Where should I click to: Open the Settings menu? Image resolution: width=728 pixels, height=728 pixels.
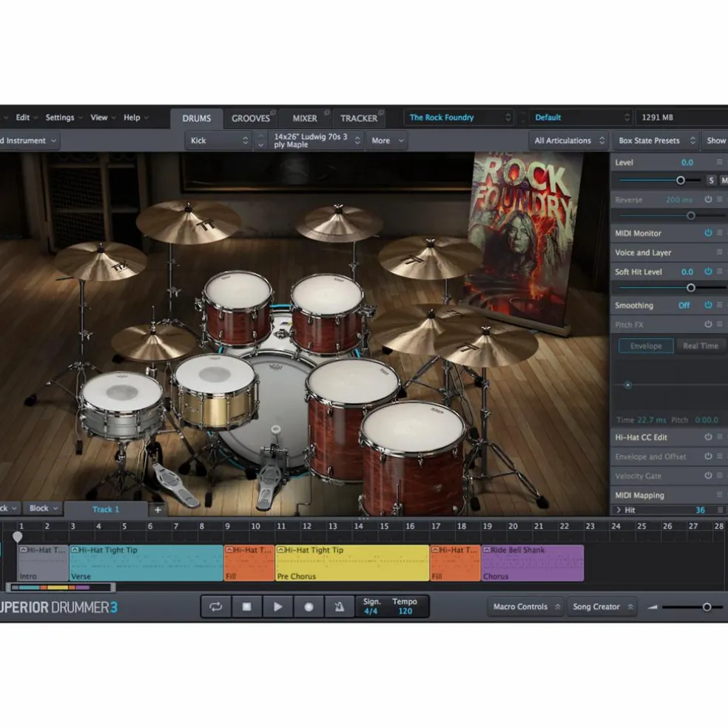(x=64, y=118)
